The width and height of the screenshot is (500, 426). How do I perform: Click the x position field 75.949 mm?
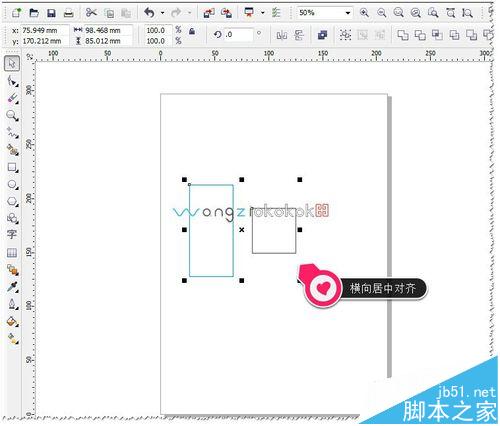point(45,30)
